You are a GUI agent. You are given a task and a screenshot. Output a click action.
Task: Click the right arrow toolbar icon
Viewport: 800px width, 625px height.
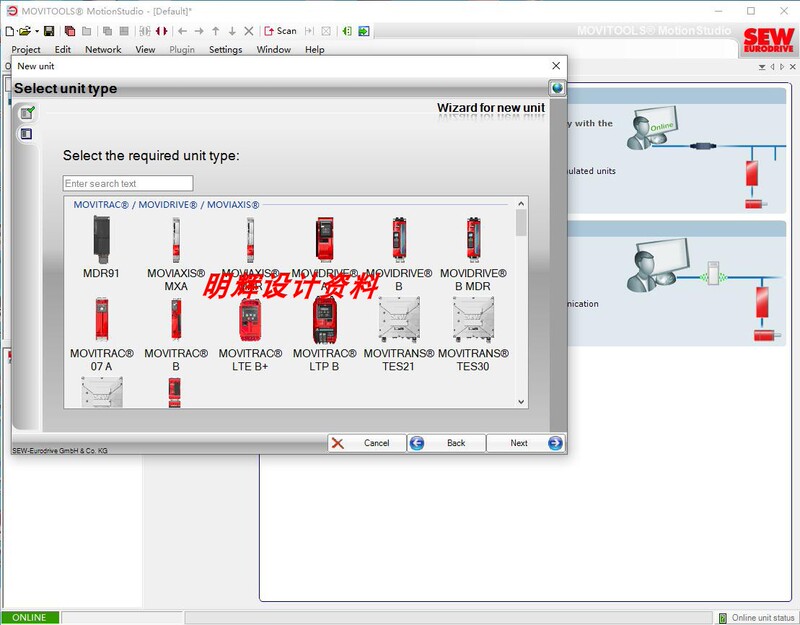pos(199,31)
